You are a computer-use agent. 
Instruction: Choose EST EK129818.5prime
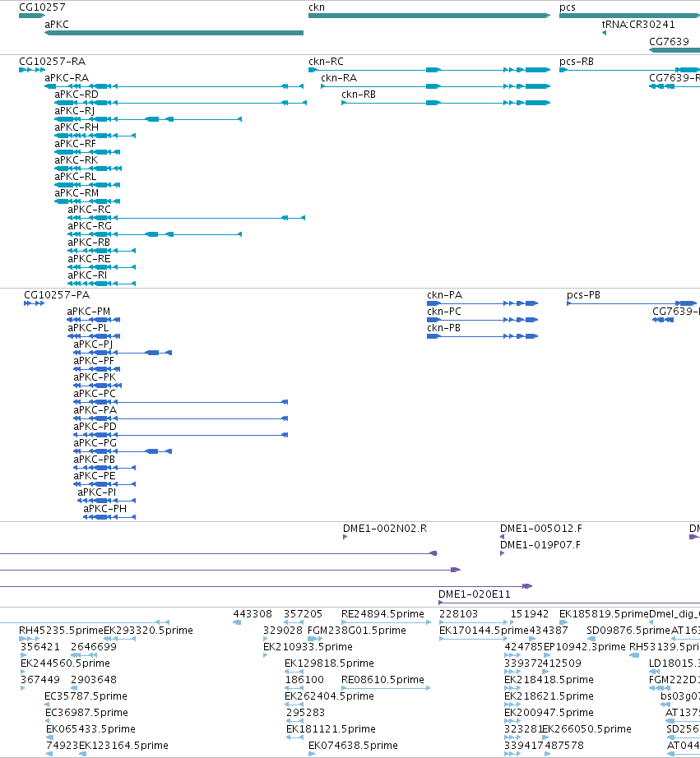click(x=330, y=663)
